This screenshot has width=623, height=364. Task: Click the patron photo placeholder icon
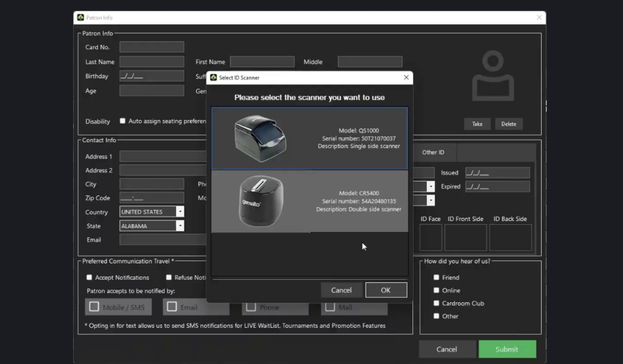point(493,76)
